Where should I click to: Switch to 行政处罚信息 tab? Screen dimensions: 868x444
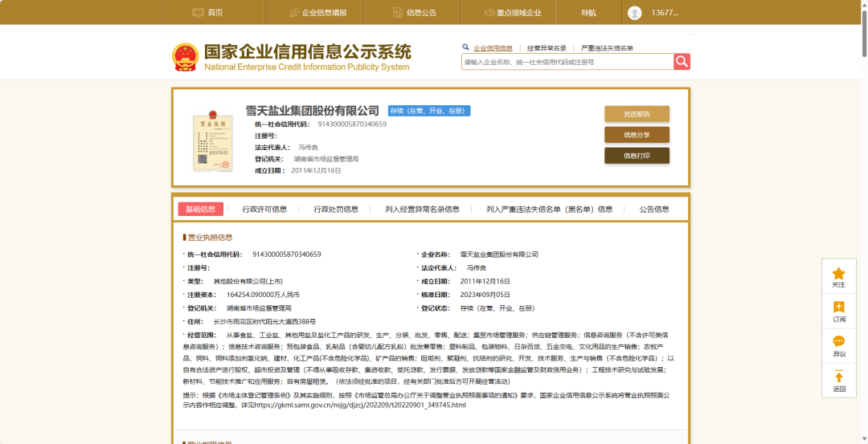(x=336, y=209)
